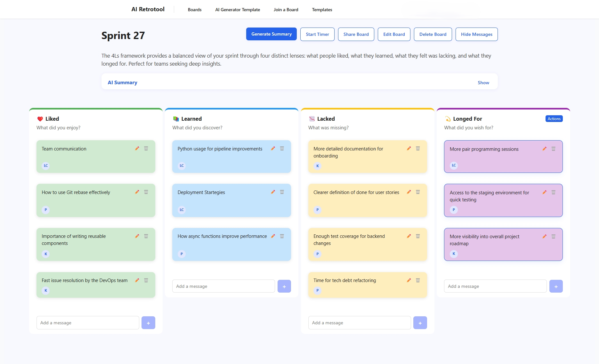Click P avatar on 'How async functions' card
Screen dimensions: 599x364
182,254
